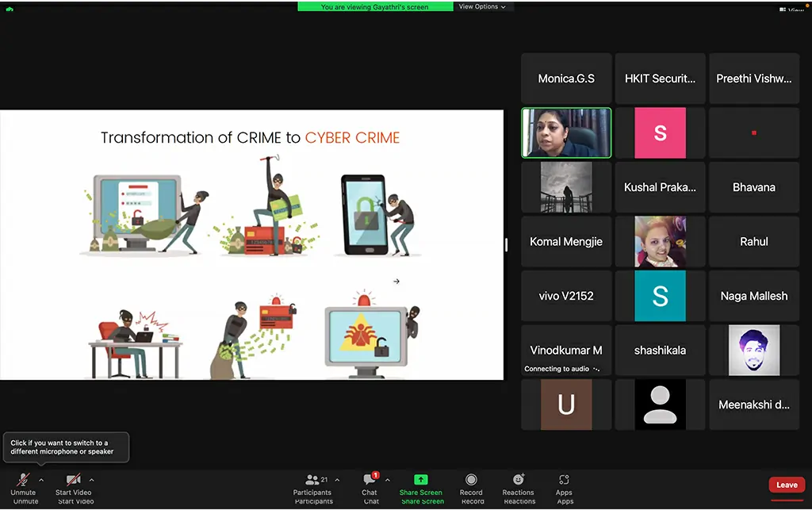
Task: Click the View layout button
Action: click(792, 10)
